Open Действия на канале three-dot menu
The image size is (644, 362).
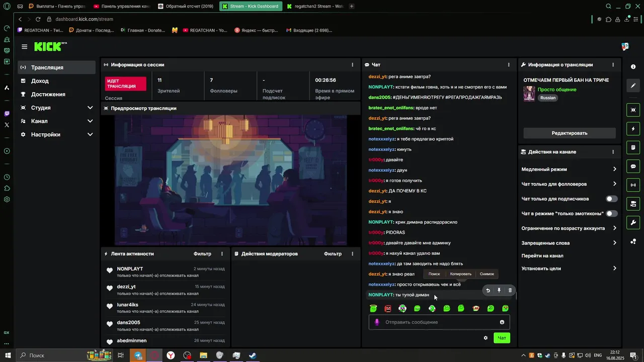click(613, 152)
